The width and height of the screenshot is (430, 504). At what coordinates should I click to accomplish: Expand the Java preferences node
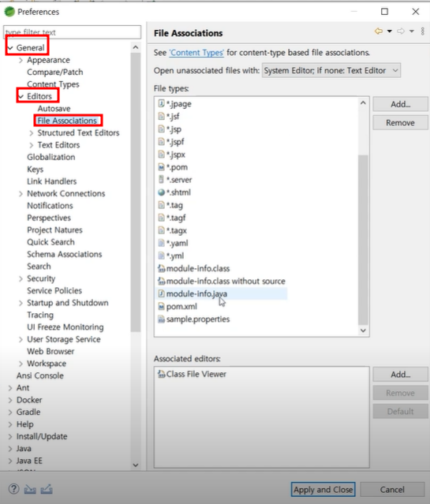[x=10, y=449]
